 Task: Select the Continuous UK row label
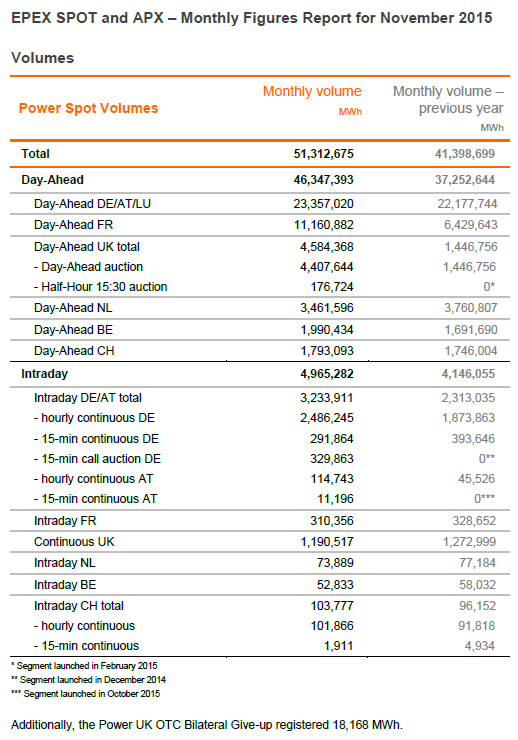click(74, 542)
